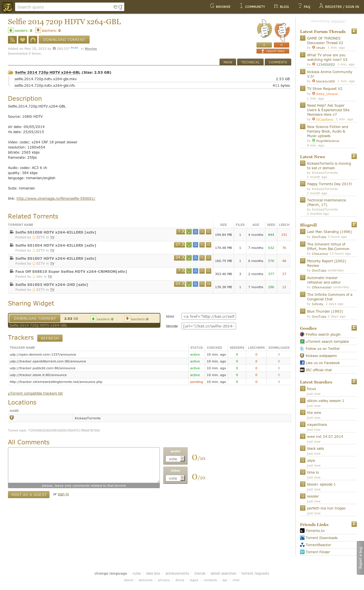This screenshot has width=364, height=590.
Task: Click Post as a Guest
Action: [x=29, y=494]
